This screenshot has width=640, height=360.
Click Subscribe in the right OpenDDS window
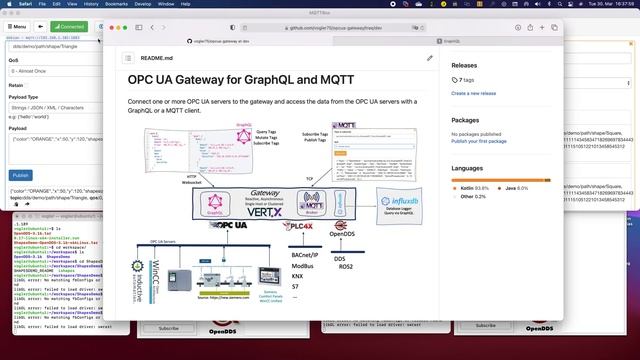click(x=486, y=325)
